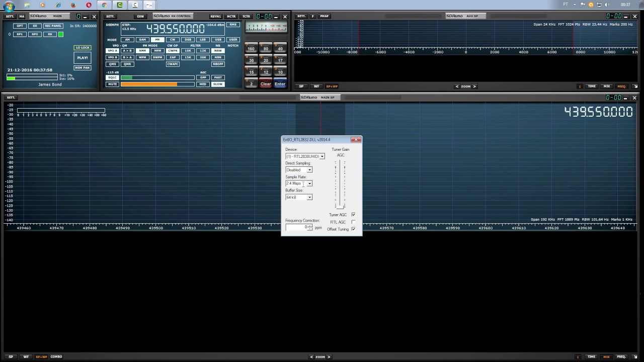Open the OPT menu in MAIN panel

(20, 26)
